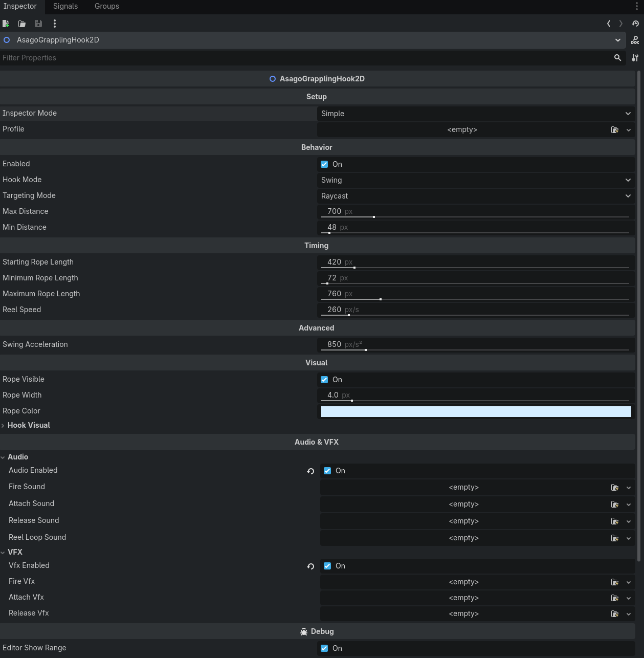Open the extra resource options menu
Viewport: 644px width, 658px height.
(55, 24)
